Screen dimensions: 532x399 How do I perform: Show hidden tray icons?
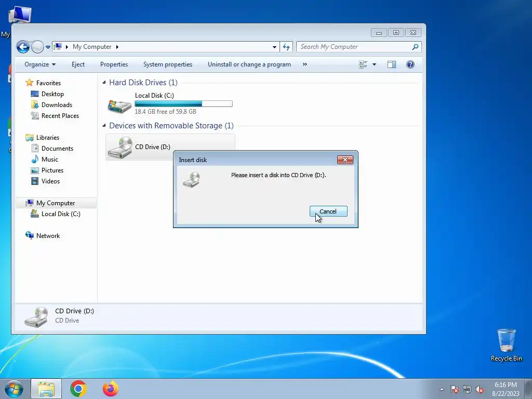tap(442, 389)
